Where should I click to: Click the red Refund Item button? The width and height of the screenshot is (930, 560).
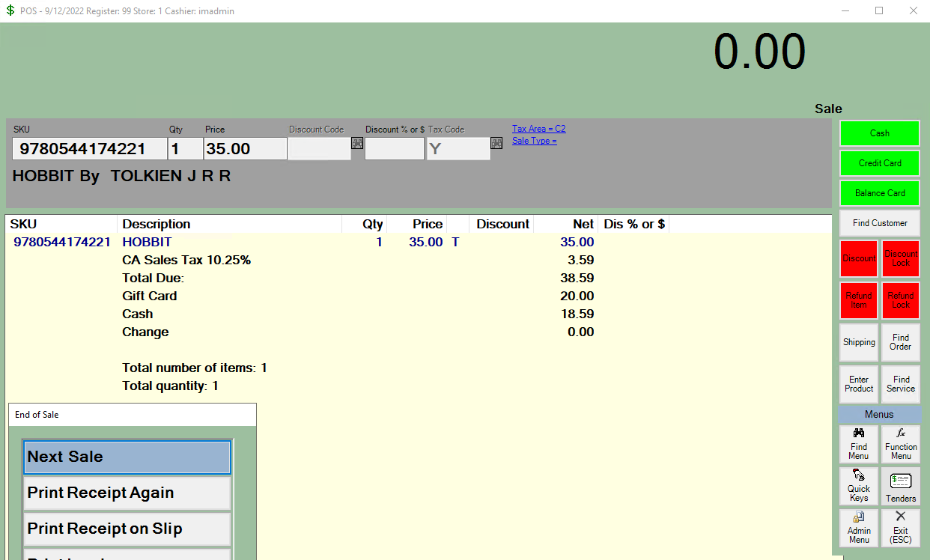(859, 300)
